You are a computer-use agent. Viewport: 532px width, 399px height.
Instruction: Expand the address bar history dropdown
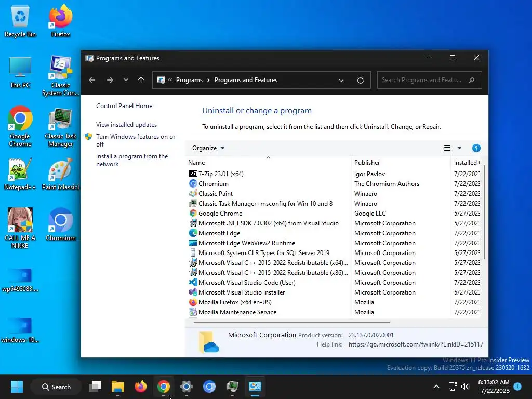coord(341,81)
